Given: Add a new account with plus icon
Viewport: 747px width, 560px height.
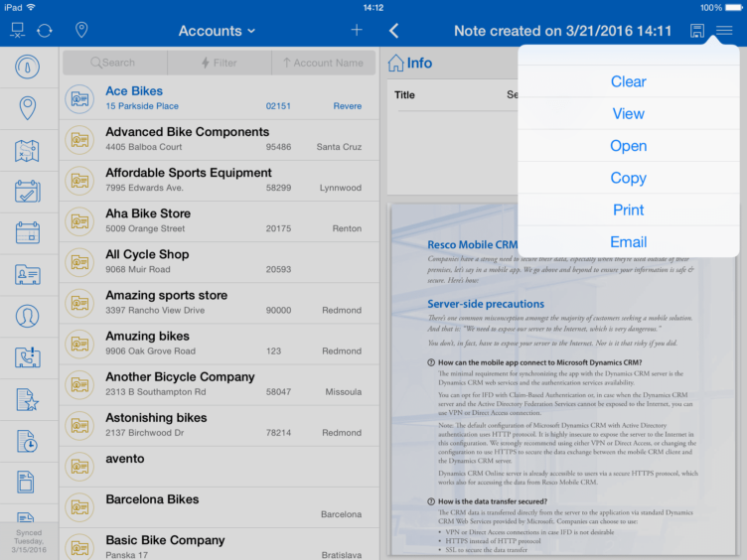Looking at the screenshot, I should [357, 30].
